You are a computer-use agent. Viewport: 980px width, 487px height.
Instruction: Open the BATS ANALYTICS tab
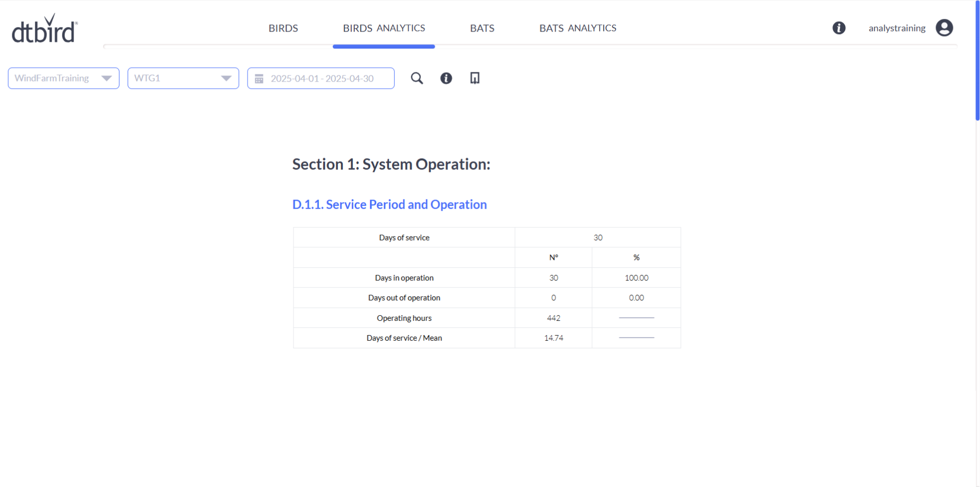(578, 28)
